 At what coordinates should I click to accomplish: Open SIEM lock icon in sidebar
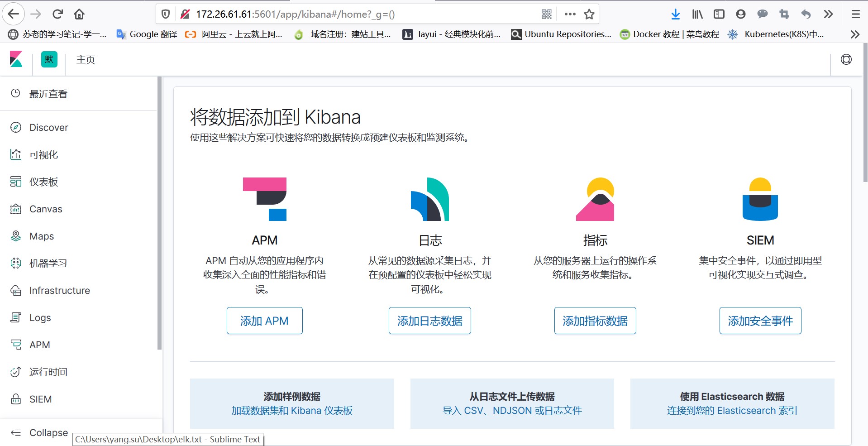(x=16, y=399)
